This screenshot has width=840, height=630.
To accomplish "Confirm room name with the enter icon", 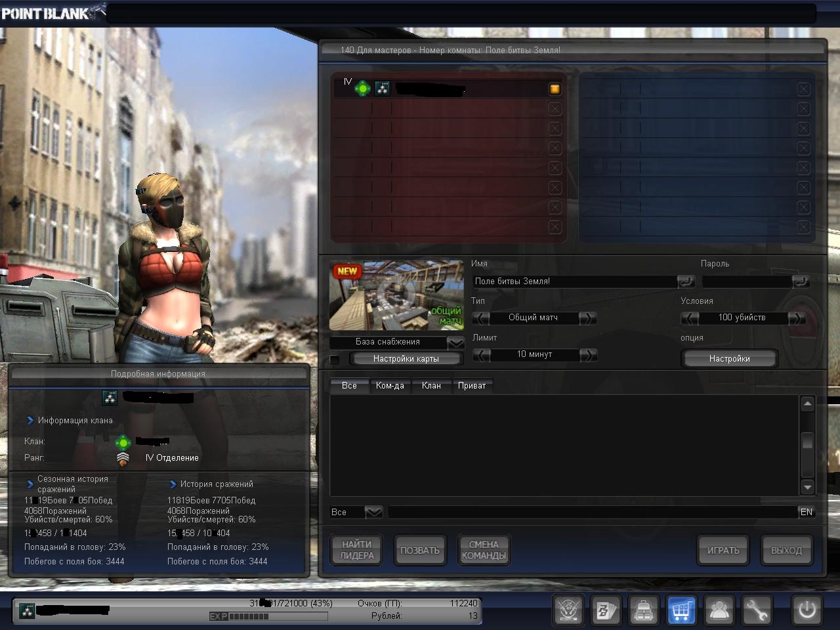I will pyautogui.click(x=685, y=282).
